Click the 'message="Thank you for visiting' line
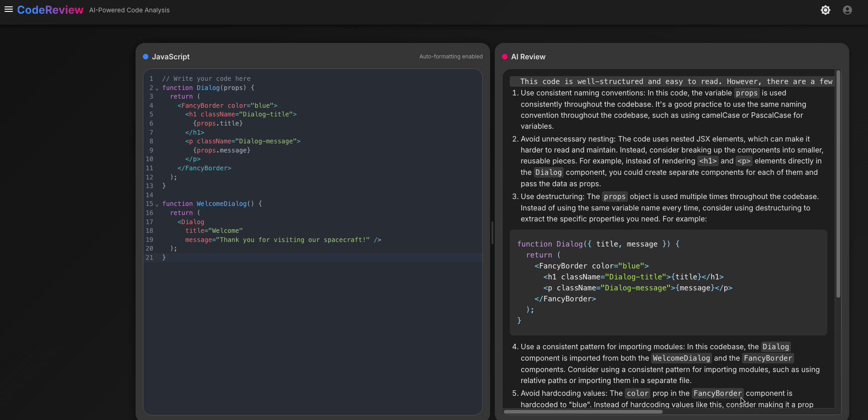The width and height of the screenshot is (868, 420). tap(283, 240)
